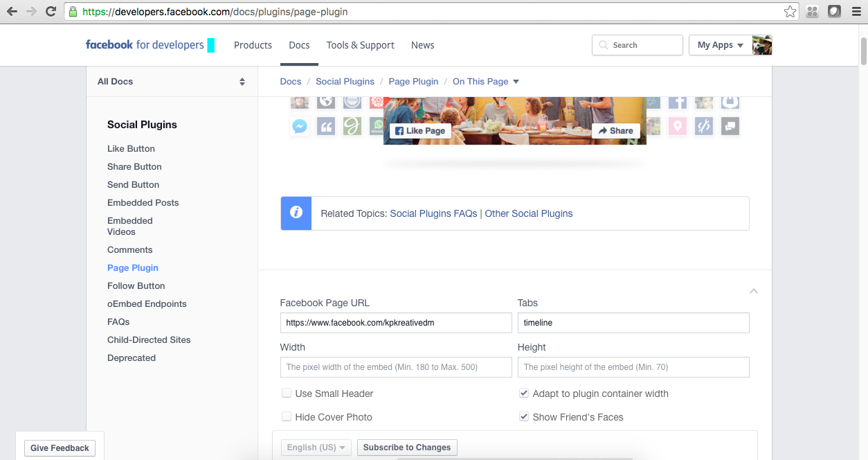The width and height of the screenshot is (868, 460).
Task: Click the green padlock security icon
Action: pyautogui.click(x=73, y=12)
